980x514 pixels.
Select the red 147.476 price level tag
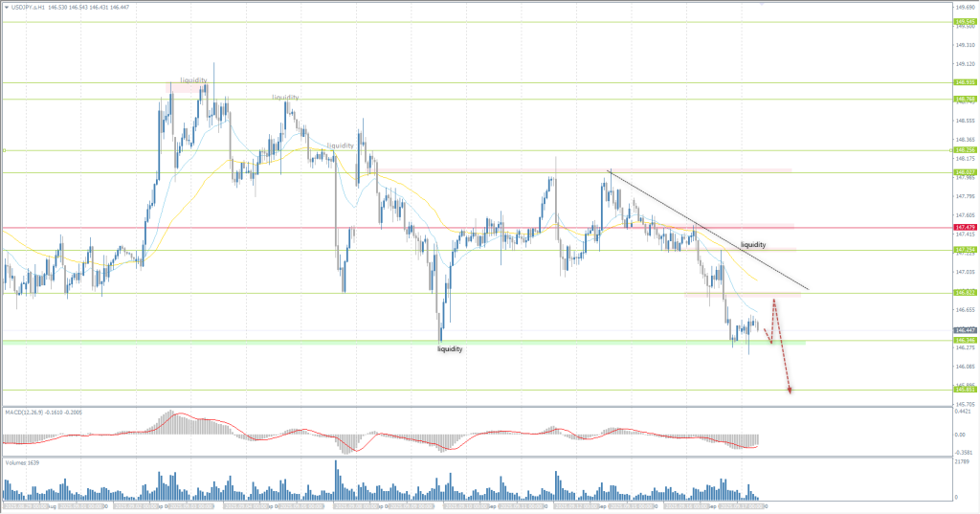(x=964, y=228)
